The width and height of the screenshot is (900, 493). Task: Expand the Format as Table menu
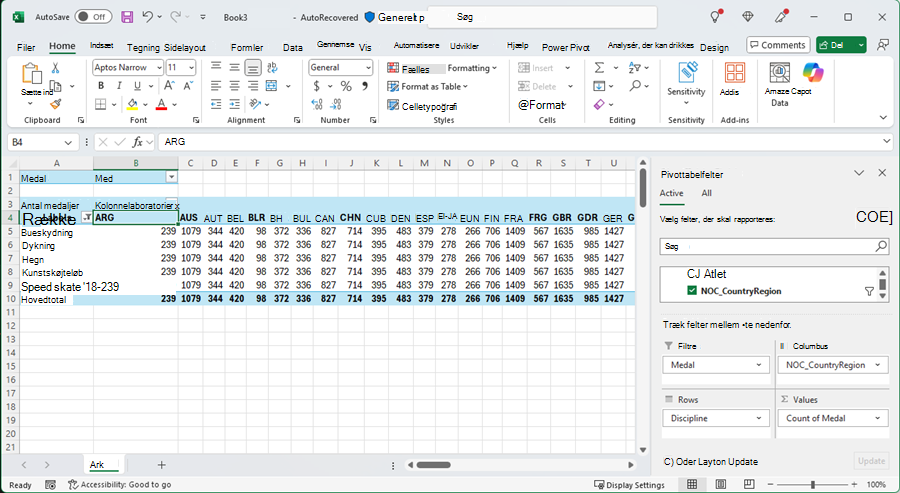click(x=428, y=87)
